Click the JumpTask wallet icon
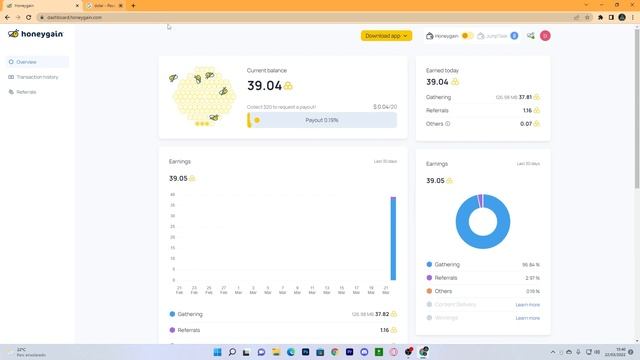 click(481, 36)
